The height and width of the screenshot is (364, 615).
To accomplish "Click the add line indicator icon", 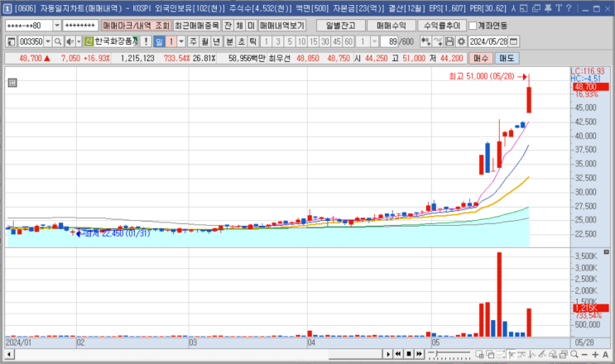I will click(438, 41).
